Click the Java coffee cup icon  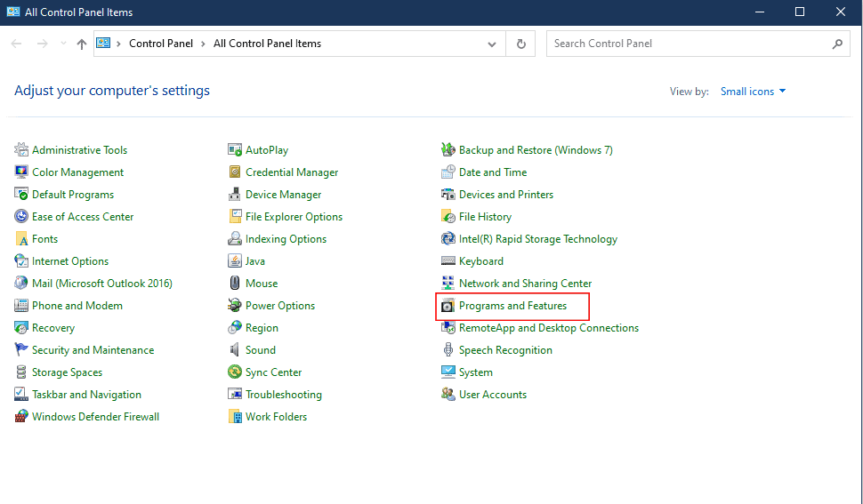tap(235, 261)
